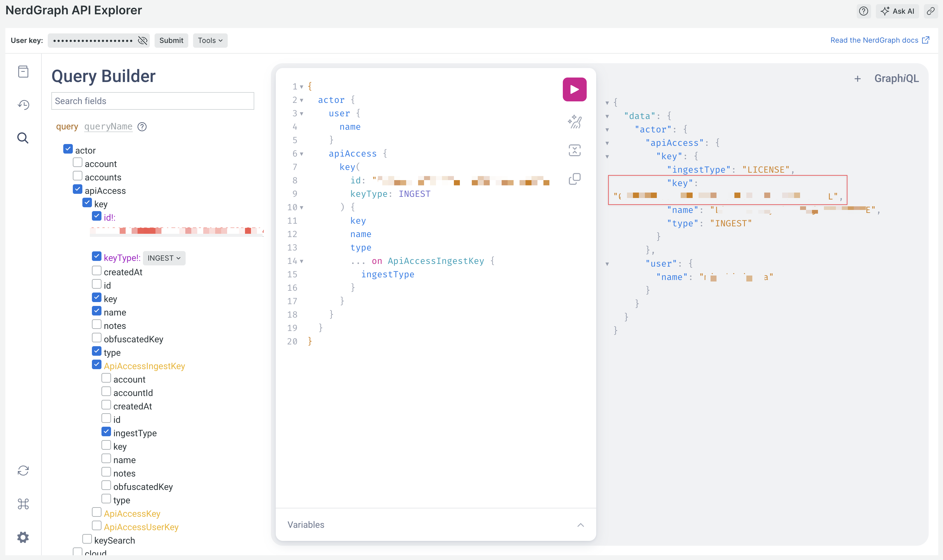Run the query with the play button
The height and width of the screenshot is (560, 943).
tap(574, 89)
